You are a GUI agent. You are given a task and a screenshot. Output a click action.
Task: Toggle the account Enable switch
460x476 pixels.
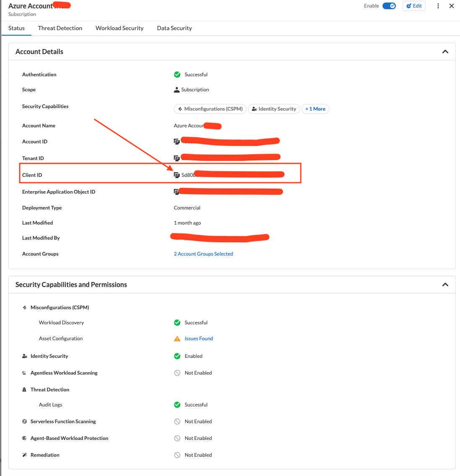coord(389,6)
